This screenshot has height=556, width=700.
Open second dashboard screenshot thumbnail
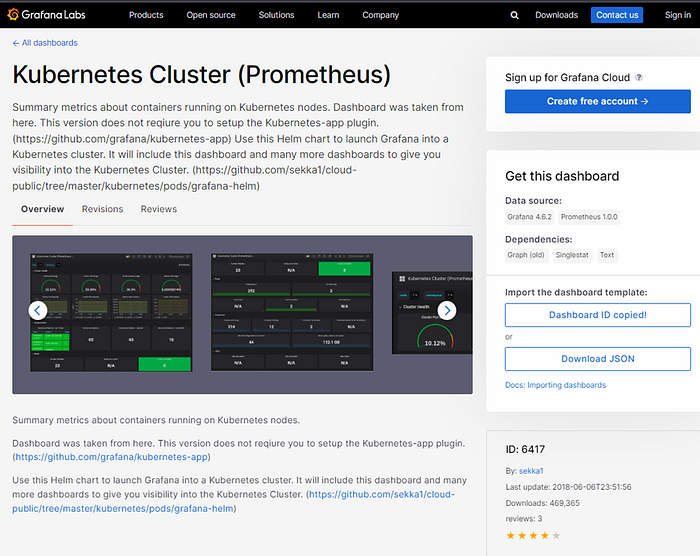pos(292,312)
